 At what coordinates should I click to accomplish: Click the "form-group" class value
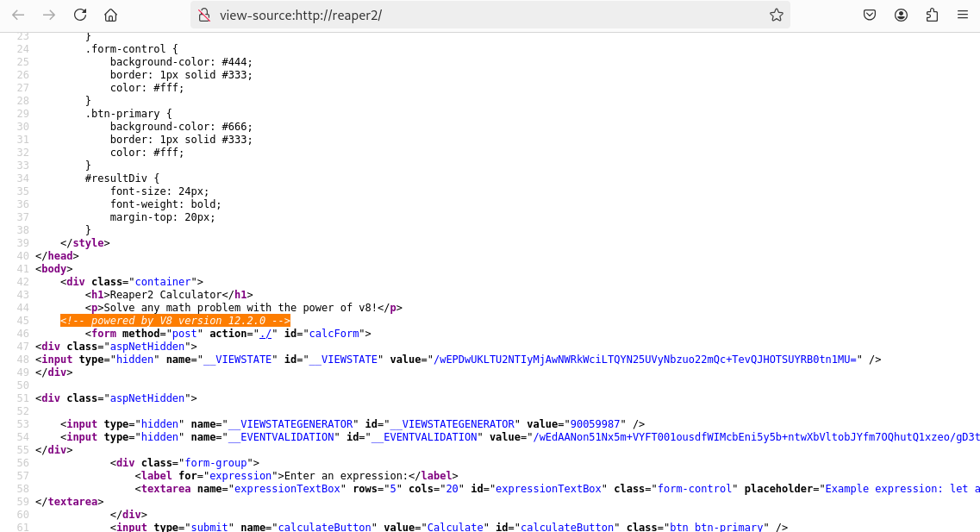pos(215,463)
